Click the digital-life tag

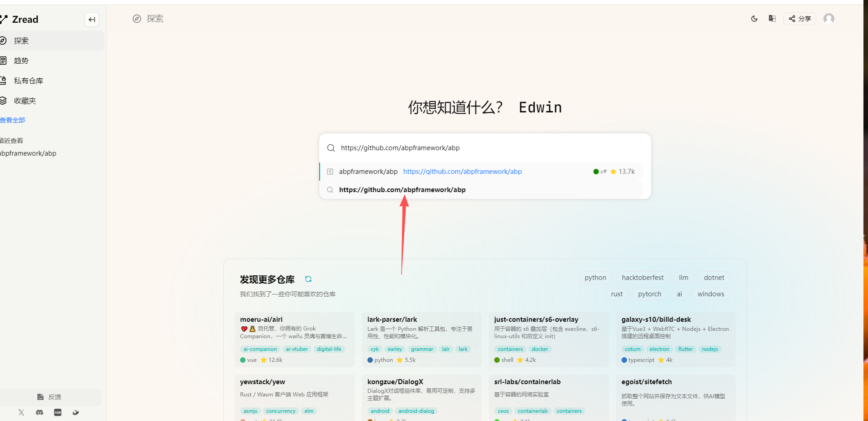[329, 349]
